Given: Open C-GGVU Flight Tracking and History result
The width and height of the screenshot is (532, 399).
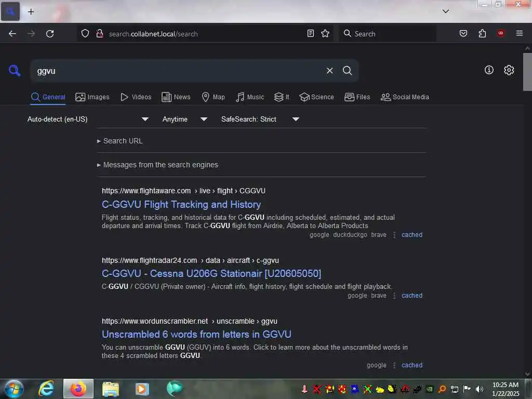Looking at the screenshot, I should click(x=181, y=205).
